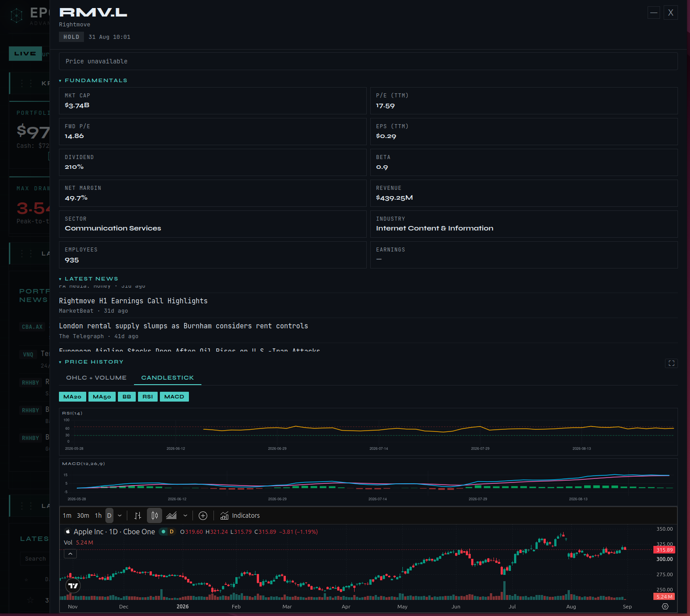Screen dimensions: 690x616
Task: Click the Apple Inc · 1D · Cboe One title
Action: pos(114,532)
